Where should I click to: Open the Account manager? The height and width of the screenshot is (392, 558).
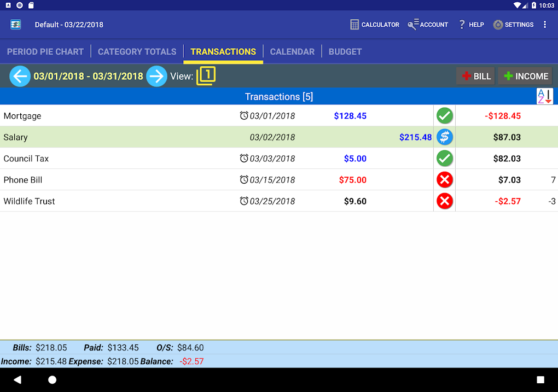427,24
